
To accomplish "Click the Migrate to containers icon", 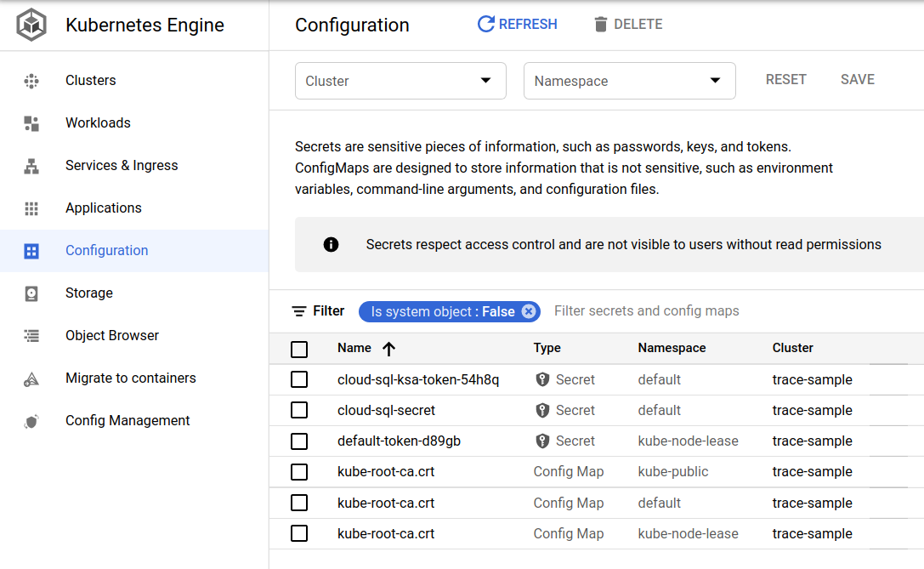I will (x=31, y=378).
